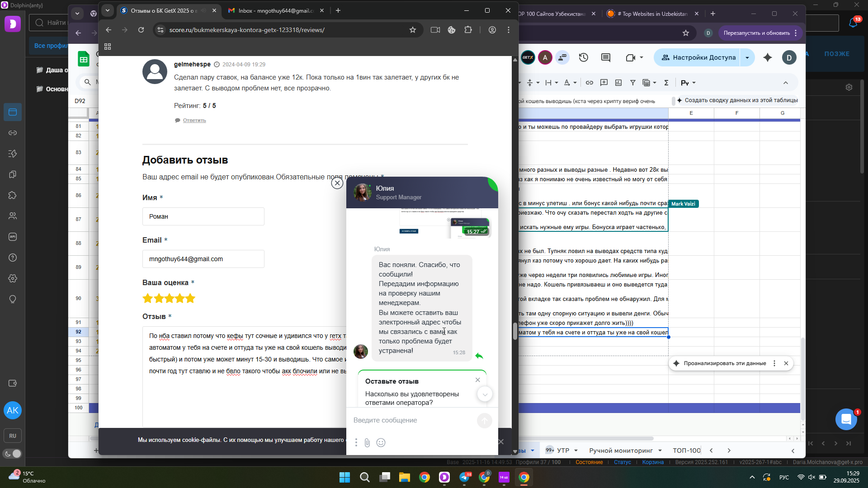Viewport: 868px width, 488px height.
Task: Click the filter funnel icon in Sheets toolbar
Action: [633, 83]
